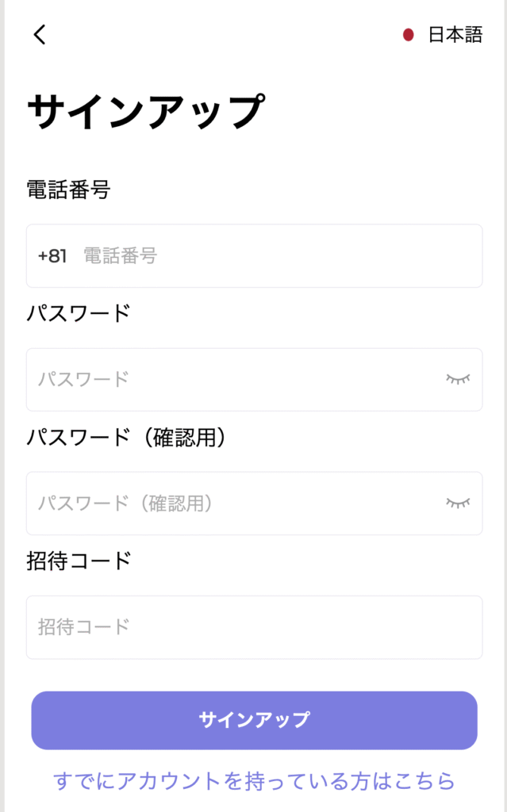The height and width of the screenshot is (812, 507).
Task: Click the language indicator icon
Action: tap(407, 35)
